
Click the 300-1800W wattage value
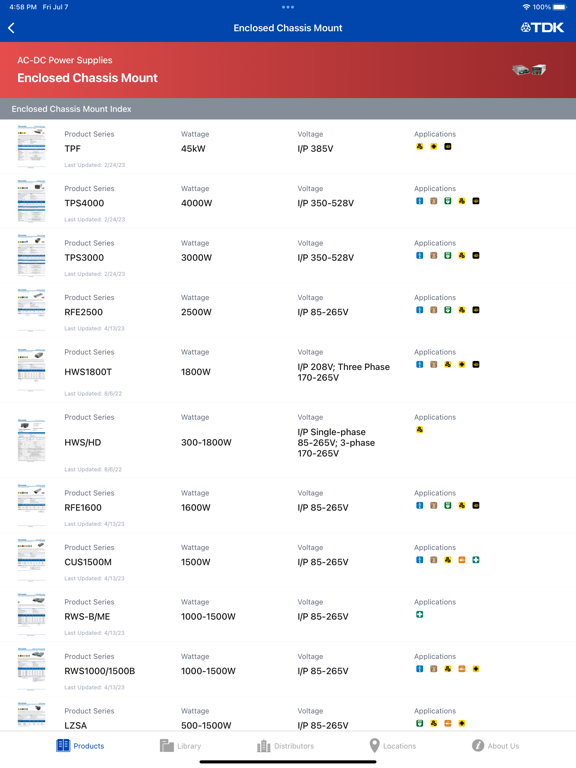[206, 443]
